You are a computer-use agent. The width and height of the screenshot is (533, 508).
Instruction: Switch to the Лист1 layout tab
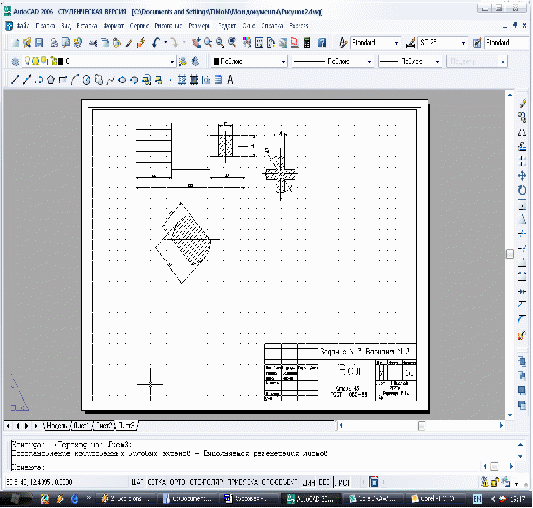point(81,425)
